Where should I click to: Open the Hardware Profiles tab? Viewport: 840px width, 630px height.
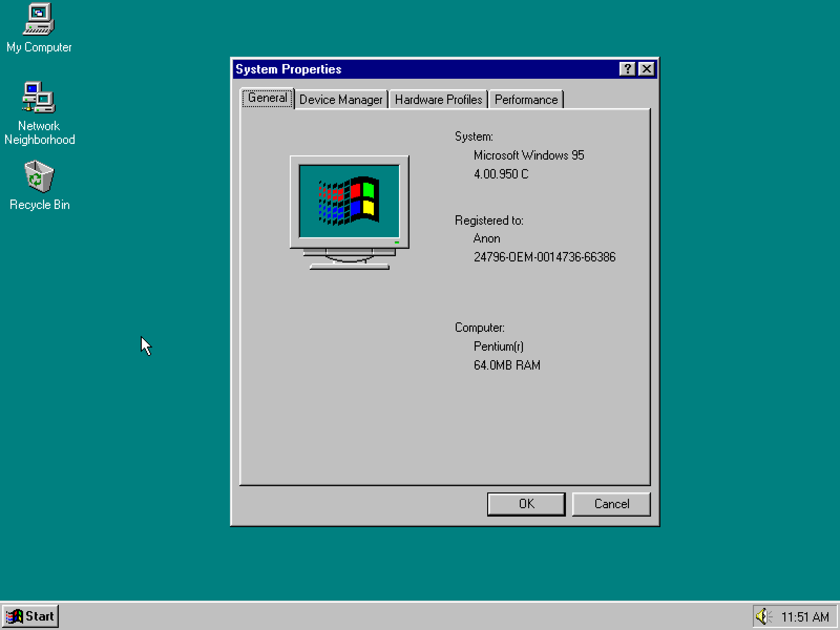point(438,100)
